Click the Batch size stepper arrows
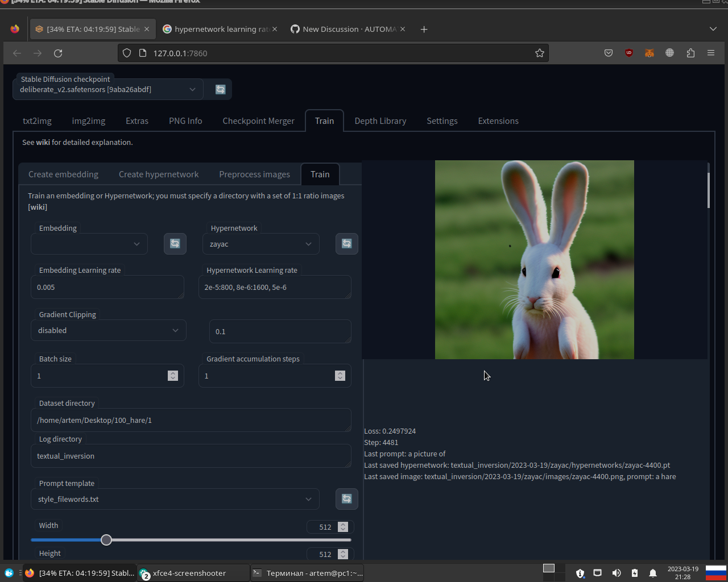The image size is (728, 582). 173,376
